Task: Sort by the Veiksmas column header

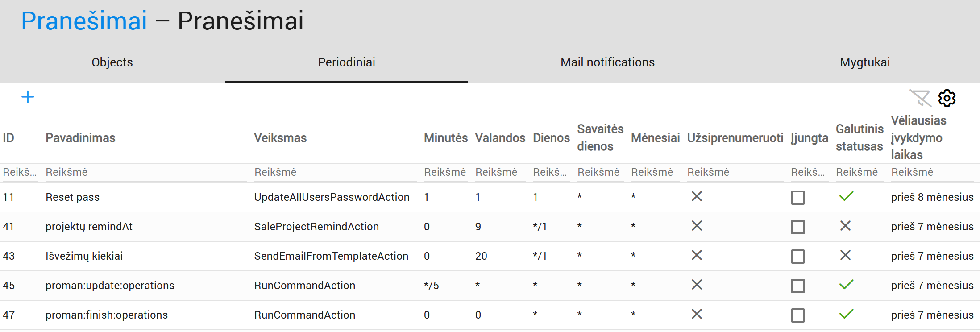Action: click(x=280, y=138)
